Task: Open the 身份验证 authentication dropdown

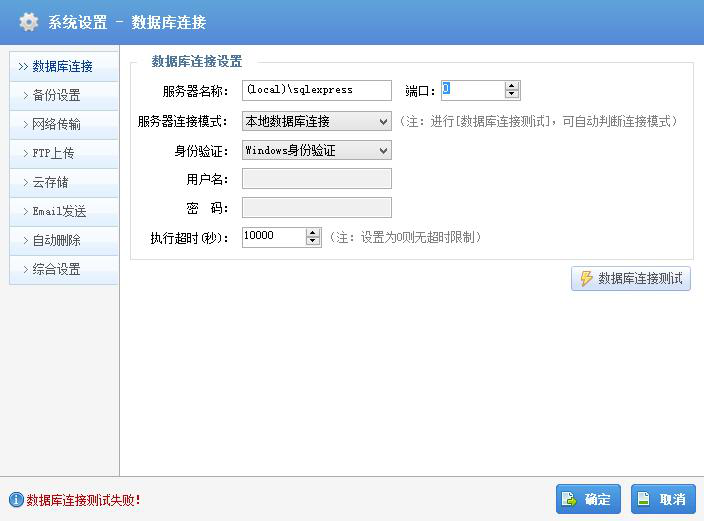Action: coord(317,150)
